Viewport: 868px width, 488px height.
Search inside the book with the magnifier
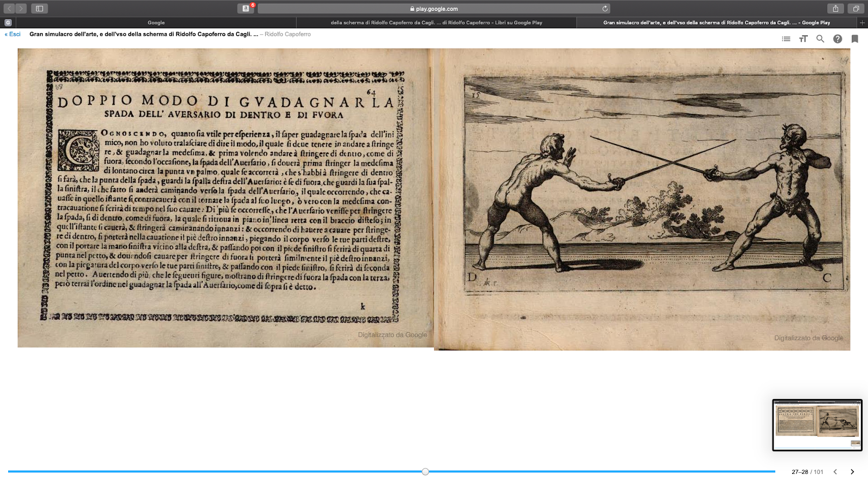click(820, 39)
